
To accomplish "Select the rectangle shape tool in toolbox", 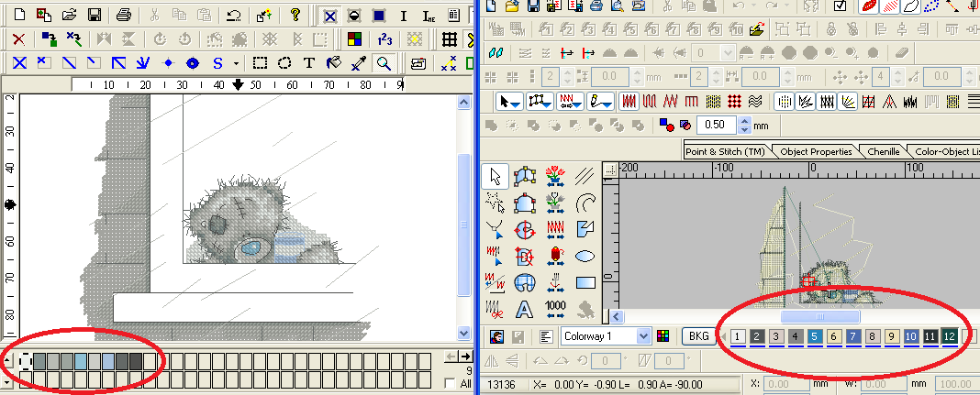I will click(x=585, y=282).
